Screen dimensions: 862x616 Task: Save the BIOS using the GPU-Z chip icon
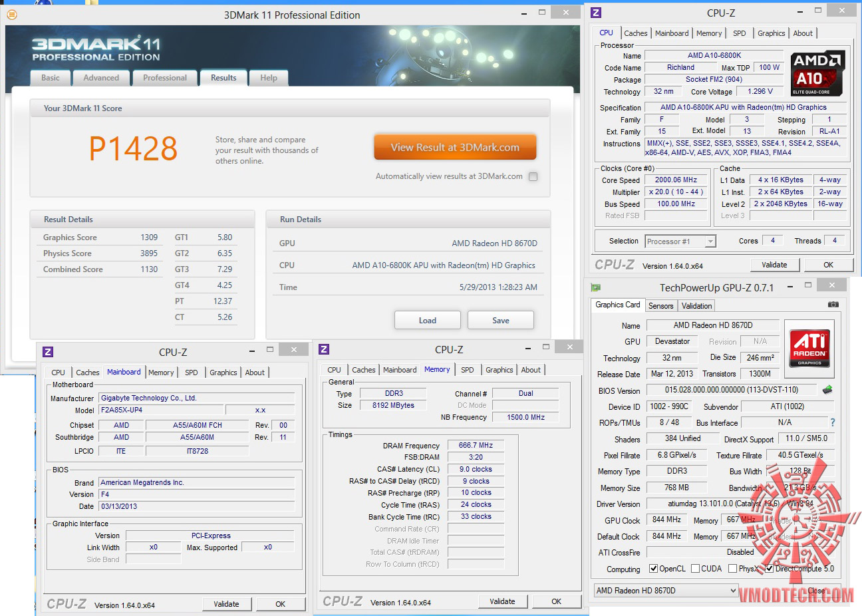tap(827, 390)
